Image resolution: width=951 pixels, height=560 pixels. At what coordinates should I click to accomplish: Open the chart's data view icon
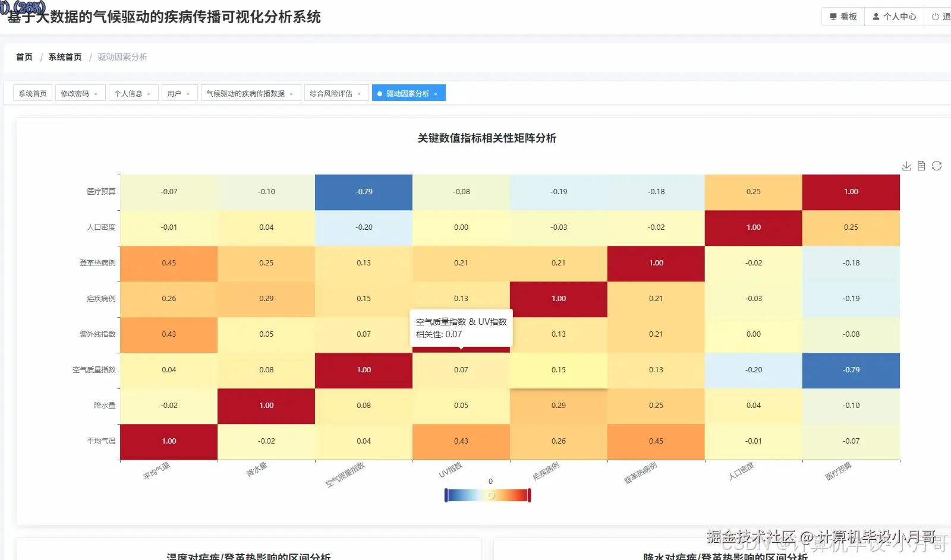[921, 166]
